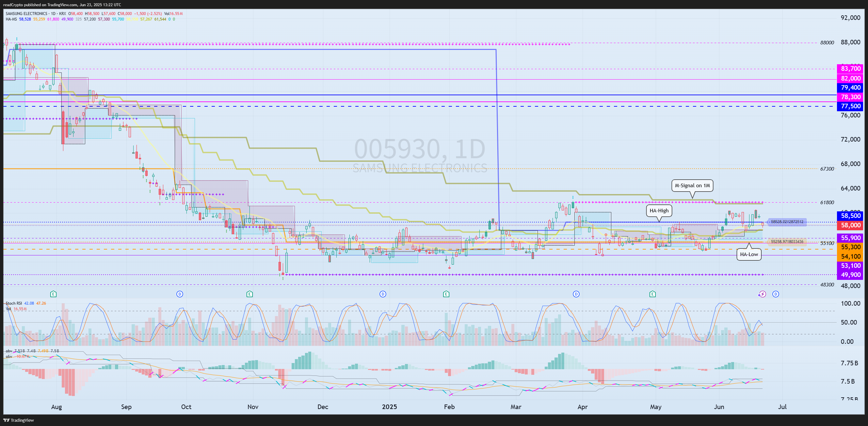
Task: Click the HA-MS indicator legend name
Action: click(11, 19)
